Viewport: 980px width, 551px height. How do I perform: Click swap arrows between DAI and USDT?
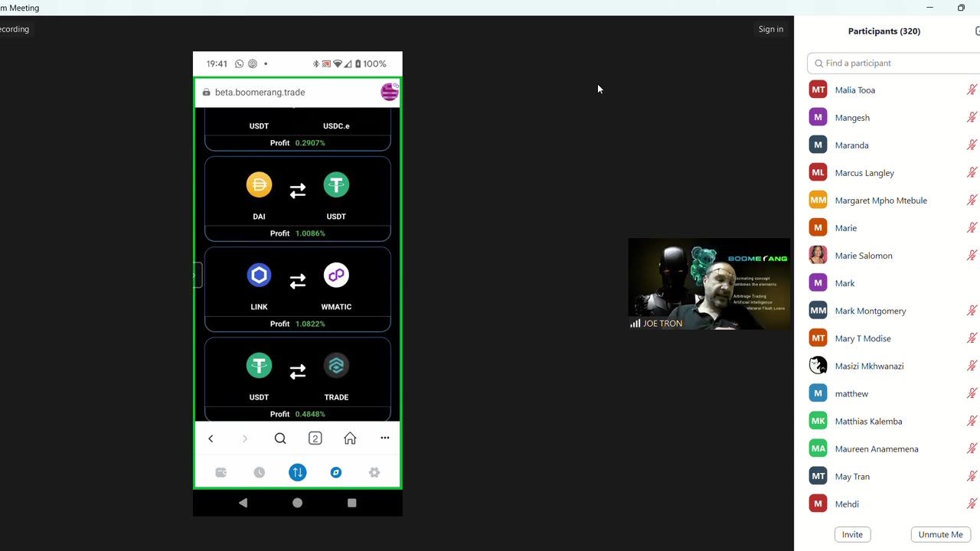pos(298,191)
